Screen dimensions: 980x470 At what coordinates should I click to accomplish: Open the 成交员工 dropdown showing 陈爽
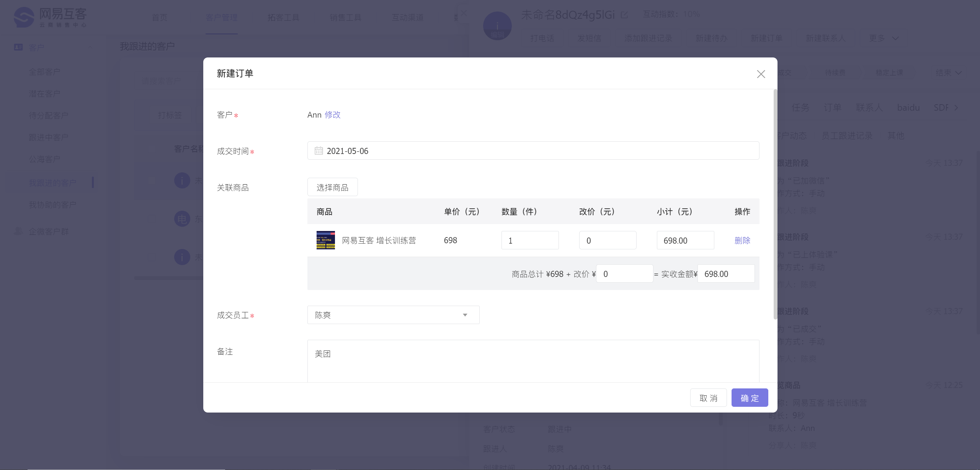pyautogui.click(x=393, y=315)
